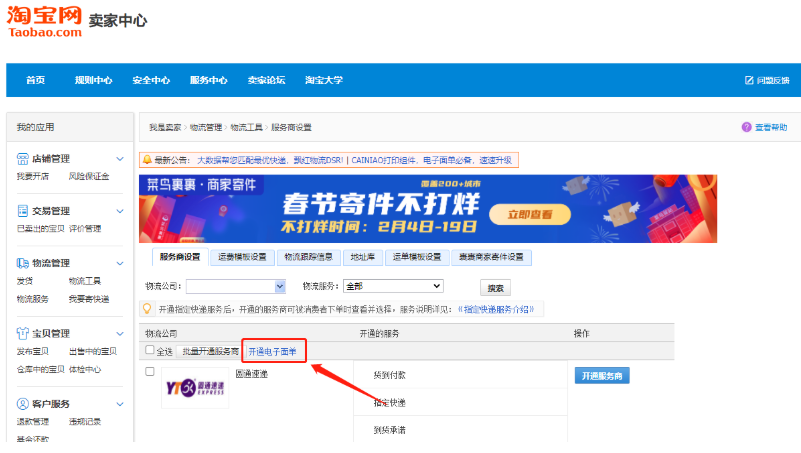
Task: Click the 开通电子面单 link
Action: pos(272,351)
